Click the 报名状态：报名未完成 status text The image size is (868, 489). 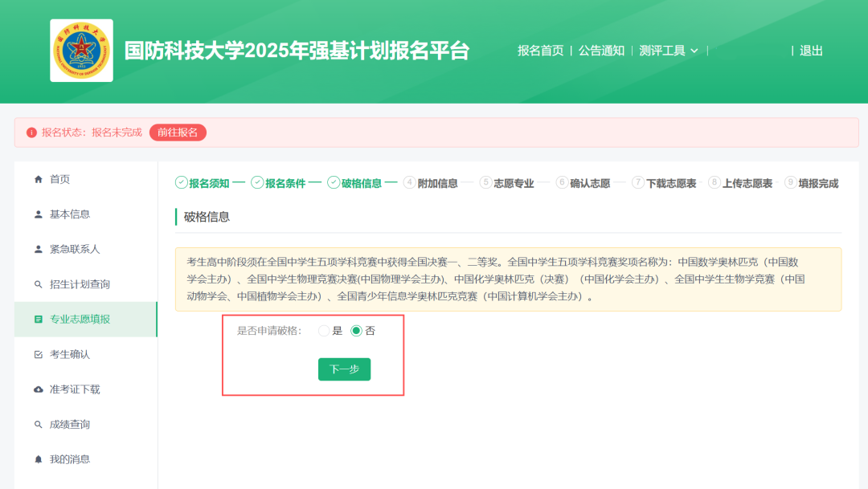pyautogui.click(x=92, y=132)
